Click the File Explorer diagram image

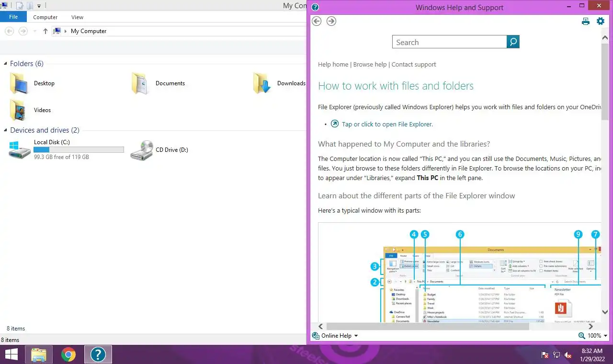(x=460, y=273)
